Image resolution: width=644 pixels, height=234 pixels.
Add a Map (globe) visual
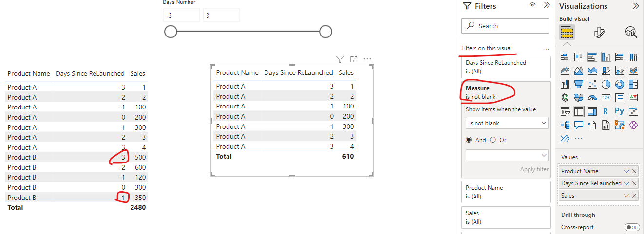coord(566,98)
